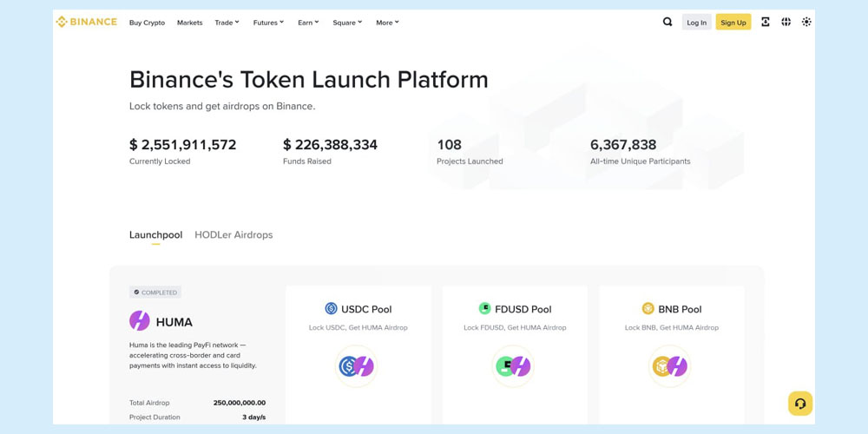
Task: Expand the Futures dropdown menu
Action: (268, 23)
